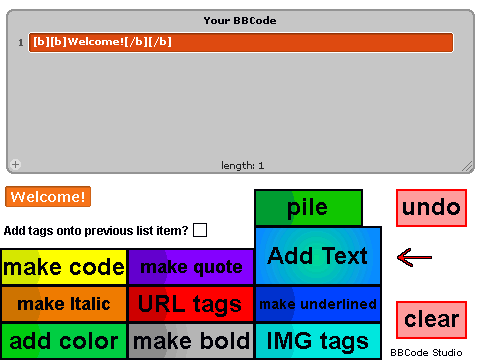Click the make Italic button
This screenshot has width=480, height=360.
coord(64,304)
